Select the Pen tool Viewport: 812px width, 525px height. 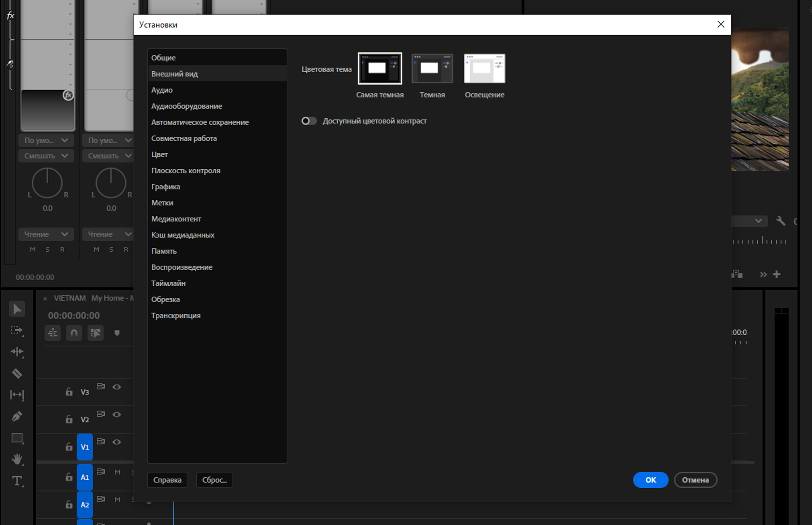coord(17,416)
